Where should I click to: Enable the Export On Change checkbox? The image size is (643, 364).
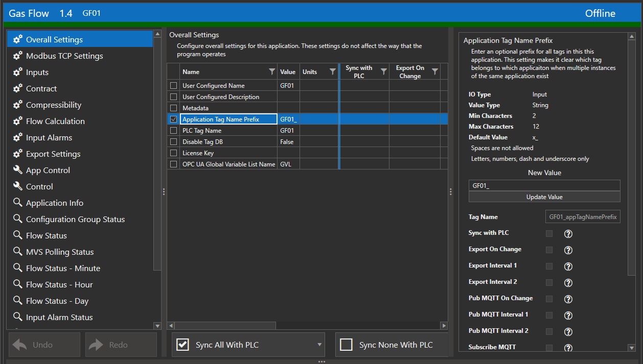[549, 250]
